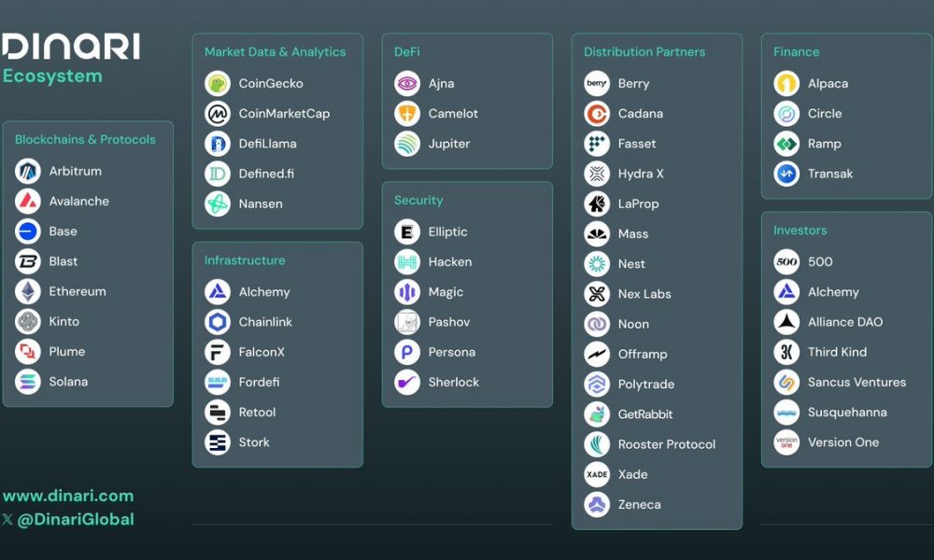Click the Stork logo icon

(218, 442)
